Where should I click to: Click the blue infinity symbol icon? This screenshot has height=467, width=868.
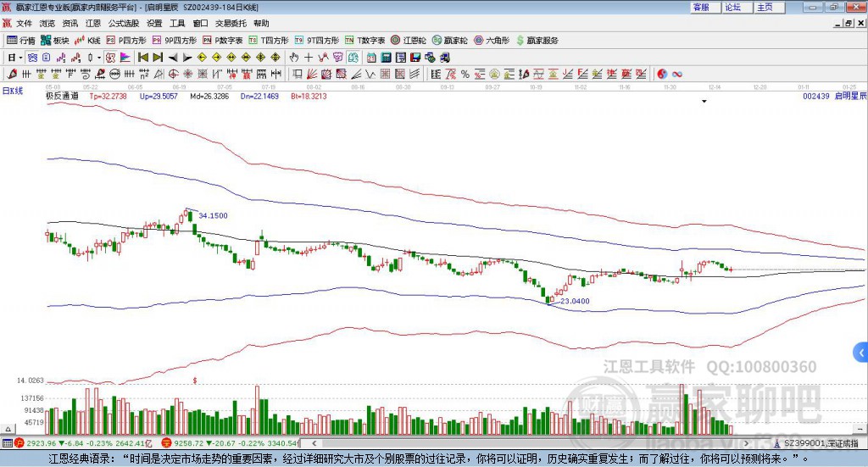click(x=677, y=74)
